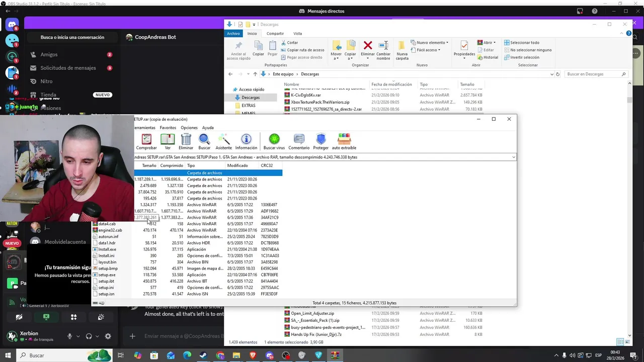Screen dimensions: 644x362
Task: Expand the Abrir dropdown in ribbon
Action: [x=486, y=43]
